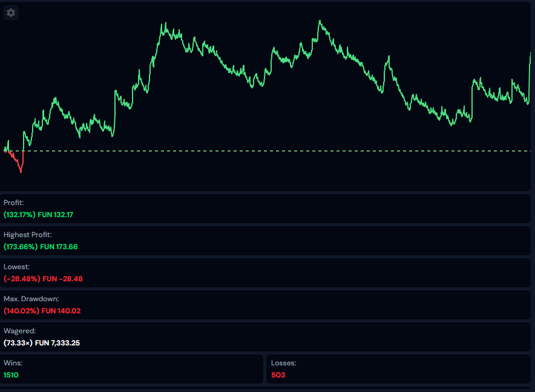The width and height of the screenshot is (535, 392).
Task: Click the "Lowest:" label
Action: click(16, 266)
